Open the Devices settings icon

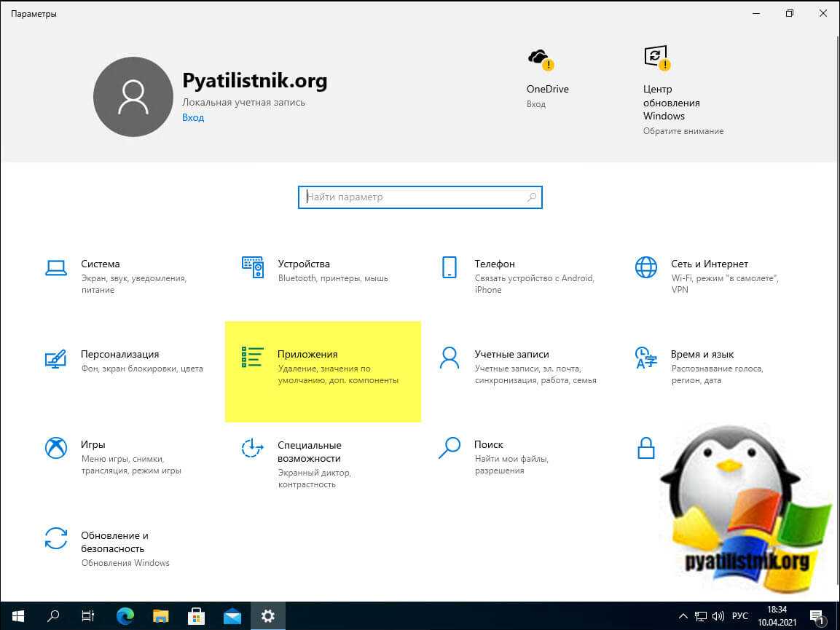(253, 267)
